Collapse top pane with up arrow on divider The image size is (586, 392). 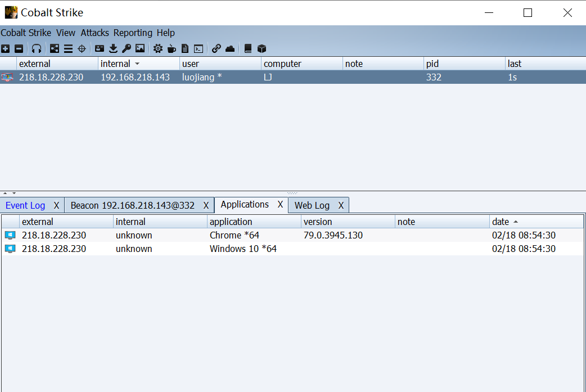pyautogui.click(x=5, y=193)
